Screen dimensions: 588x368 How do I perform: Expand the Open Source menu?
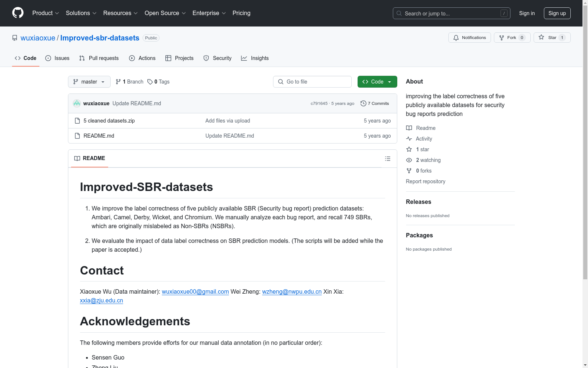point(165,13)
